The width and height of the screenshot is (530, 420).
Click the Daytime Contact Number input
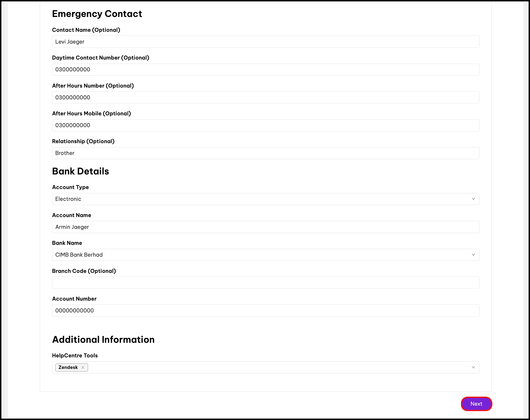click(265, 70)
